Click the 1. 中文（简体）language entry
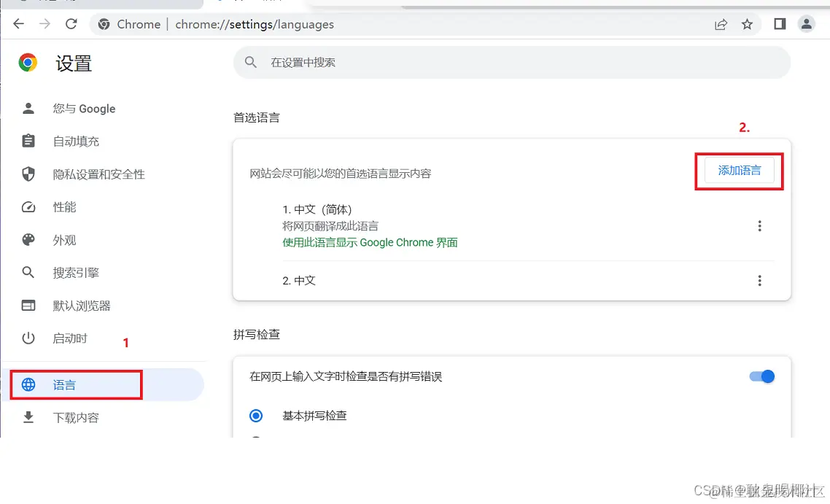Viewport: 830px width, 504px height. pyautogui.click(x=317, y=209)
